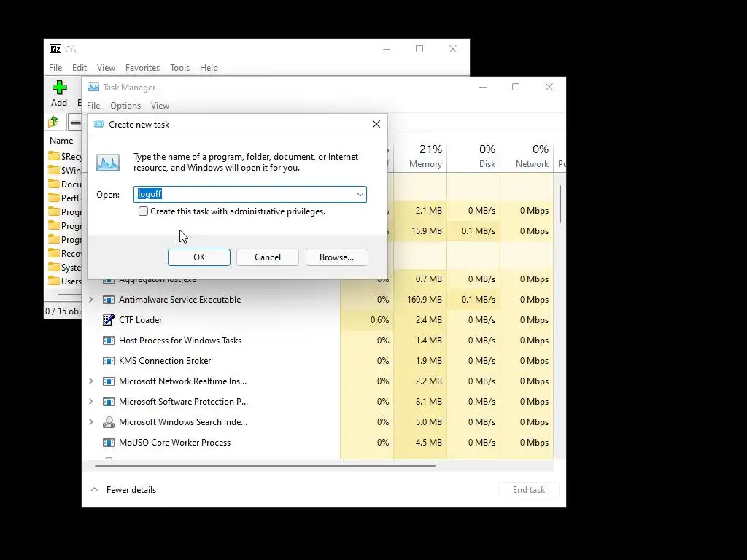Click the KMS Connection Broker icon
Screen dimensions: 747x560
coord(109,361)
